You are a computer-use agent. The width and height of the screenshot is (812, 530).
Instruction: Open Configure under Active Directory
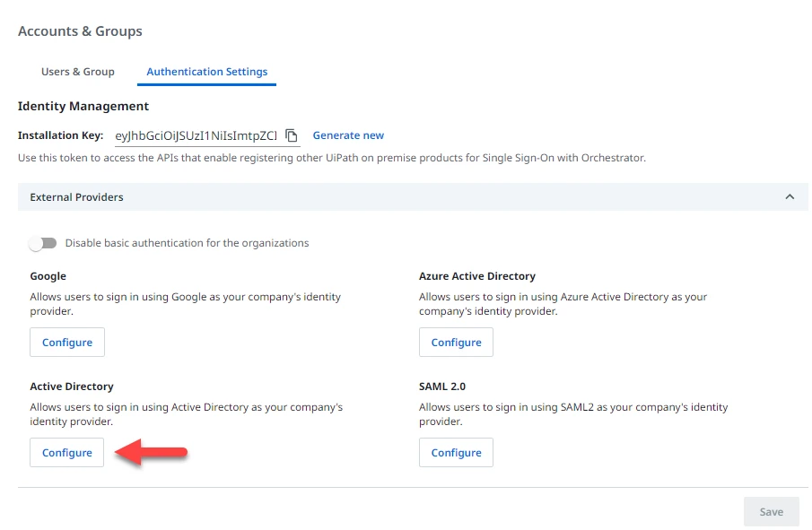pyautogui.click(x=66, y=452)
